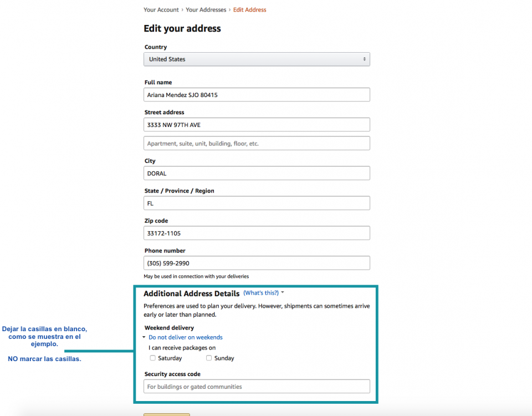Click the Phone number field
This screenshot has height=416, width=532.
257,263
